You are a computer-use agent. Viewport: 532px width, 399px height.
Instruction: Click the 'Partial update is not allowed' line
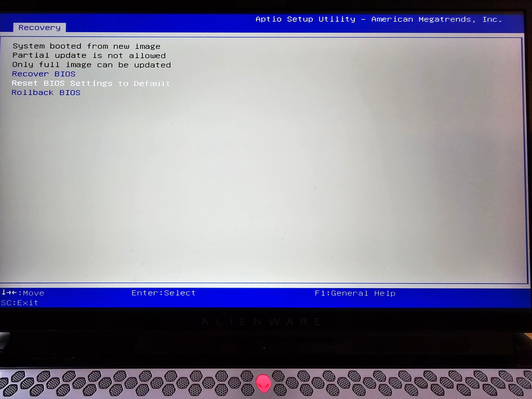[89, 56]
